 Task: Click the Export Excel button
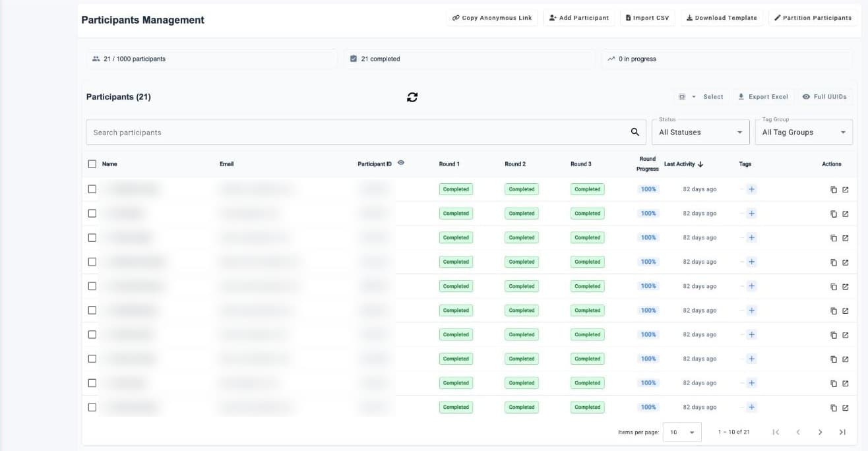tap(762, 97)
